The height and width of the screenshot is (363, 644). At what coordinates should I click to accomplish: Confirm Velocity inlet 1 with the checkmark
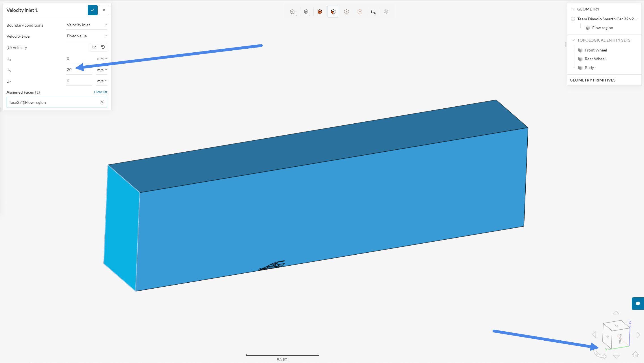93,10
